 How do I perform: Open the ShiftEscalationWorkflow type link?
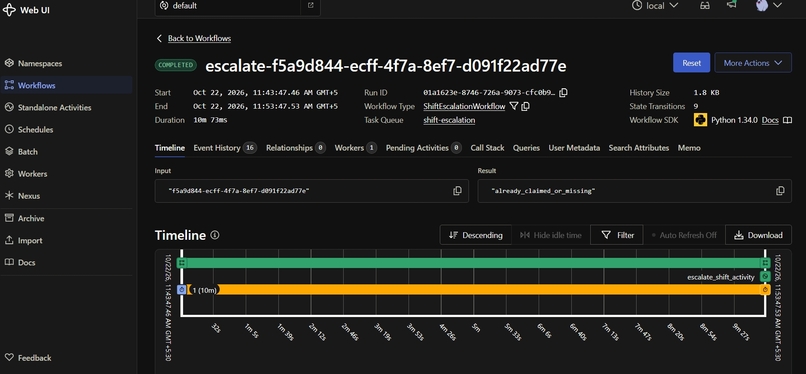pos(464,106)
